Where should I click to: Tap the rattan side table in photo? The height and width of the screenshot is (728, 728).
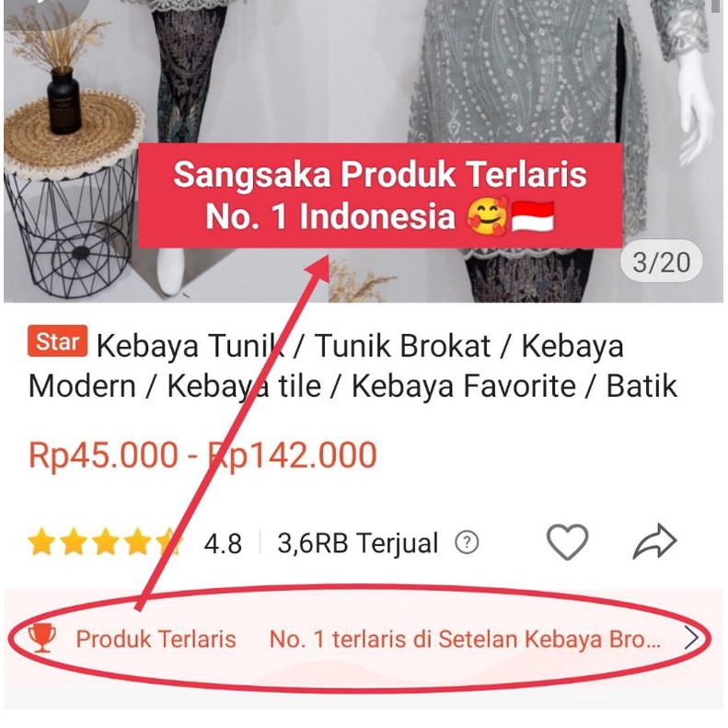click(x=74, y=195)
